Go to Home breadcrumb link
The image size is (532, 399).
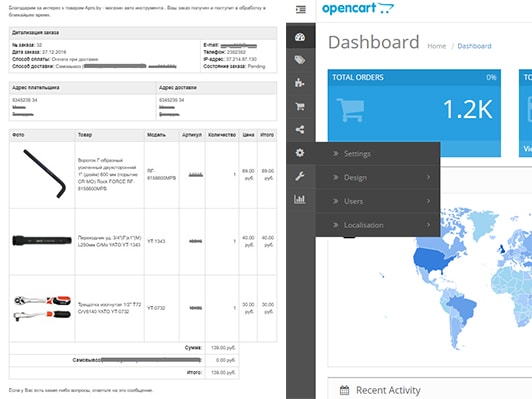click(x=437, y=46)
